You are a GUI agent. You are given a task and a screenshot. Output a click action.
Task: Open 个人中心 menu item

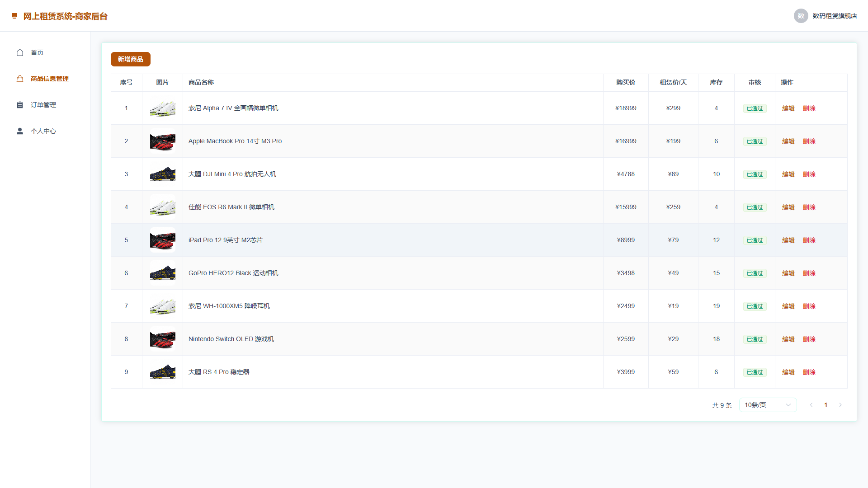click(43, 131)
